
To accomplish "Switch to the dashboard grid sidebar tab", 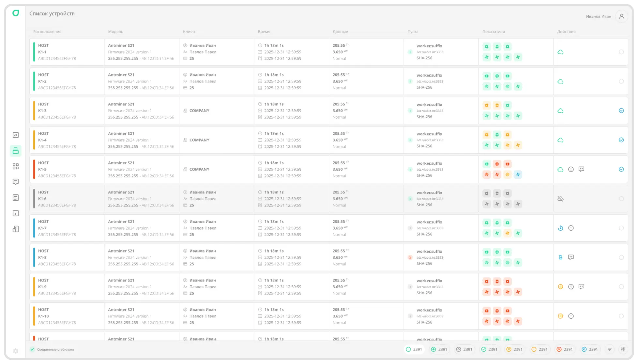I will (x=16, y=166).
